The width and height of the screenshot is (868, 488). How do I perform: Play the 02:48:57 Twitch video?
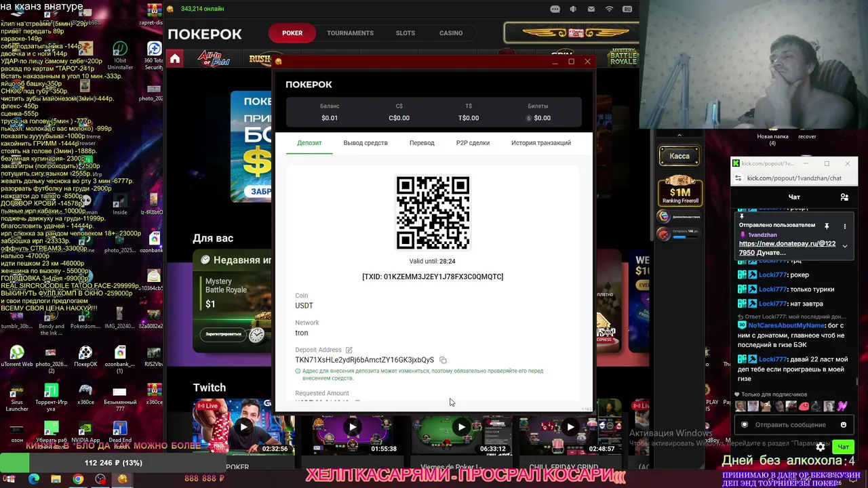point(570,427)
